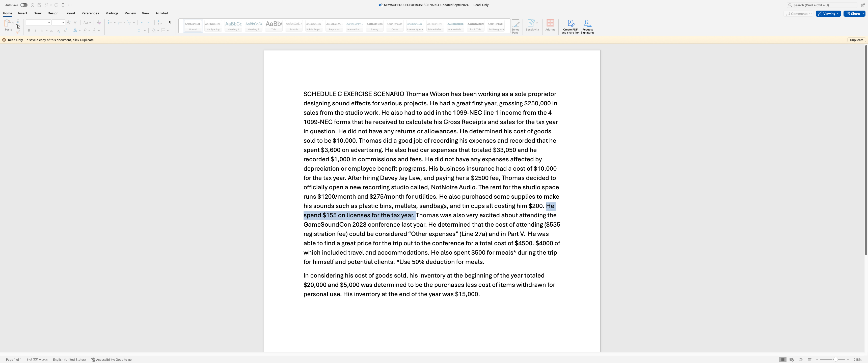Expand the Viewing mode dropdown
This screenshot has height=363, width=868.
coord(828,14)
